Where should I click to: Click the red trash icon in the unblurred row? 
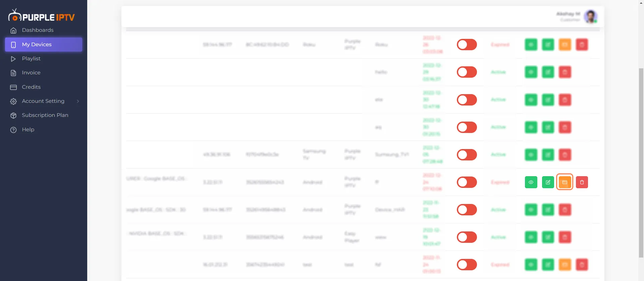[x=582, y=182]
